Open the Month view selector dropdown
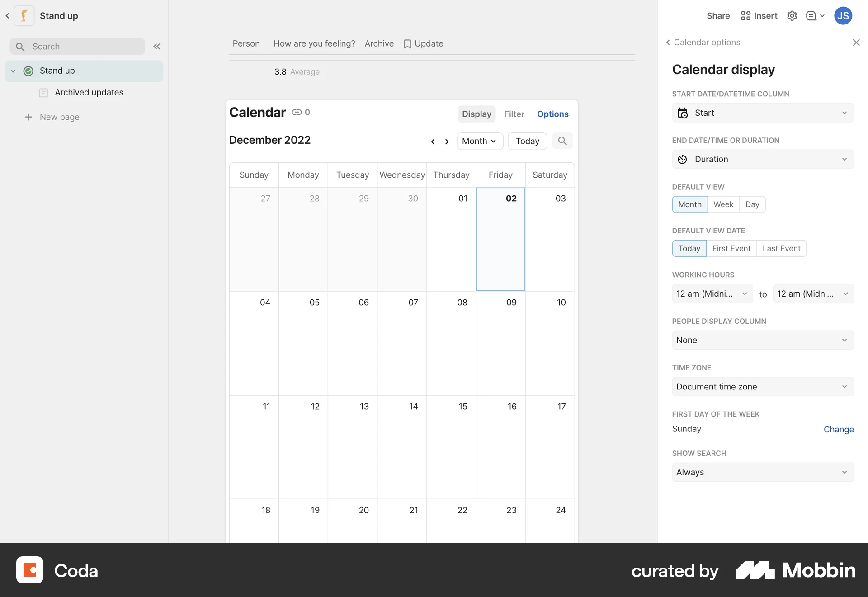The width and height of the screenshot is (868, 597). 479,141
